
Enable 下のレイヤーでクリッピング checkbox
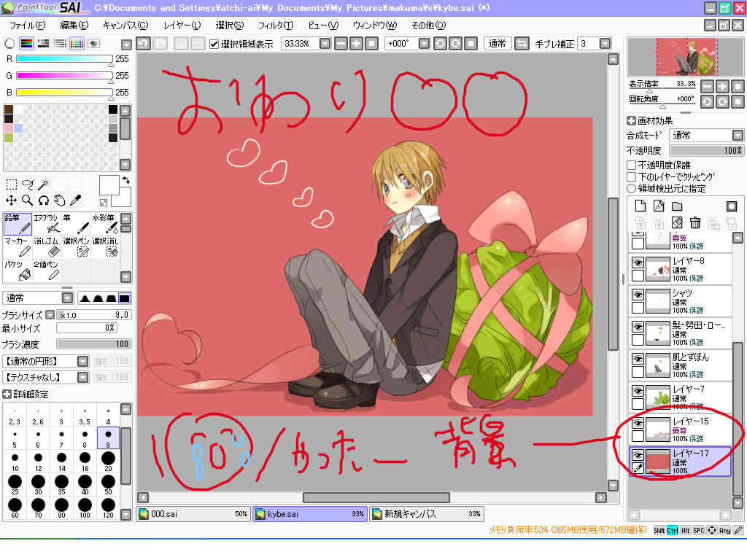[x=632, y=176]
